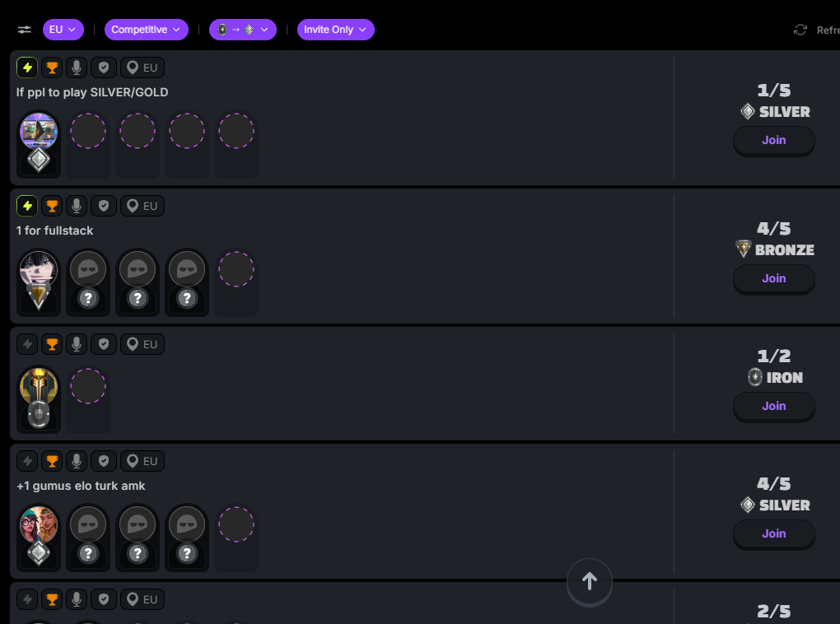Click 'SILVER' label in the 1/5 lobby
The width and height of the screenshot is (840, 624).
point(784,112)
